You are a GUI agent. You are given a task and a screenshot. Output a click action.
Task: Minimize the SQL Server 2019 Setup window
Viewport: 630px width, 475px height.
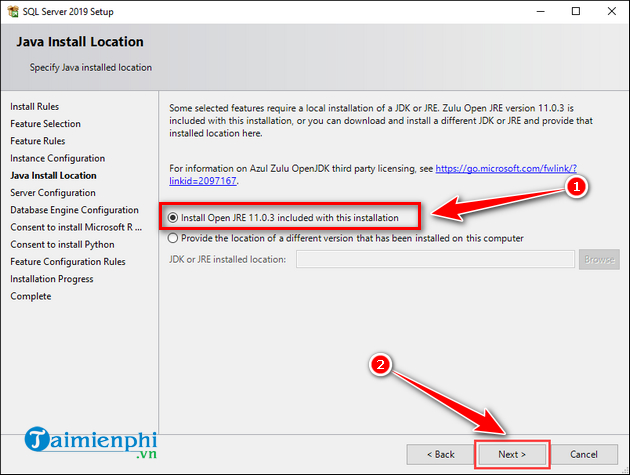click(x=540, y=11)
